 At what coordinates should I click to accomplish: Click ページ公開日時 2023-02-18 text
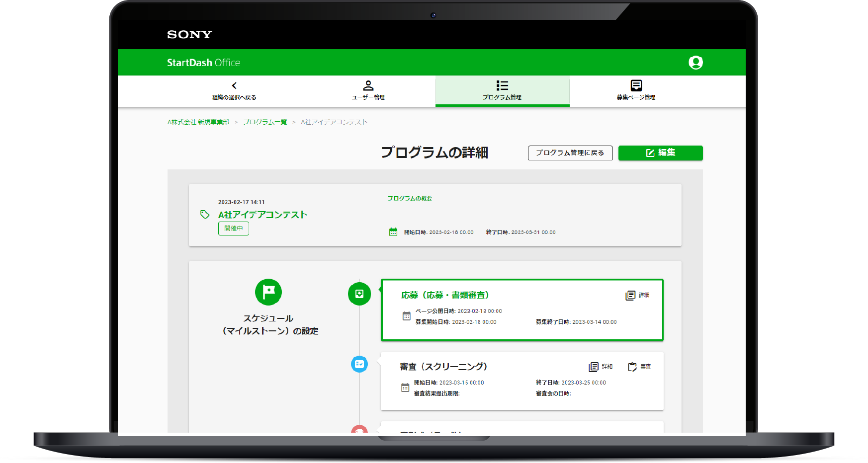[x=459, y=311]
